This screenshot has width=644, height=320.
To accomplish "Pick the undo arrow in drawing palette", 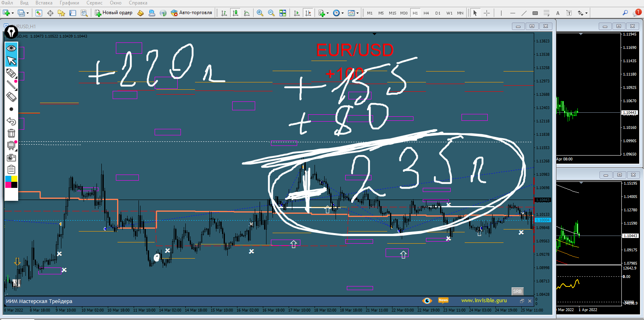I will click(11, 121).
